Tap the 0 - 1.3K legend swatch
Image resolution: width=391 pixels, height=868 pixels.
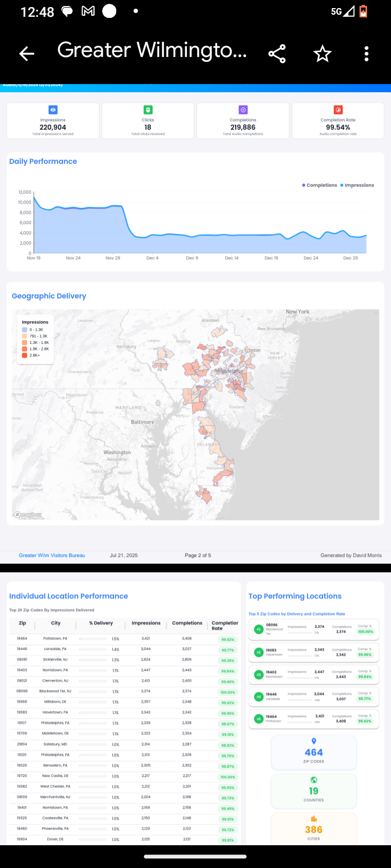(x=24, y=330)
